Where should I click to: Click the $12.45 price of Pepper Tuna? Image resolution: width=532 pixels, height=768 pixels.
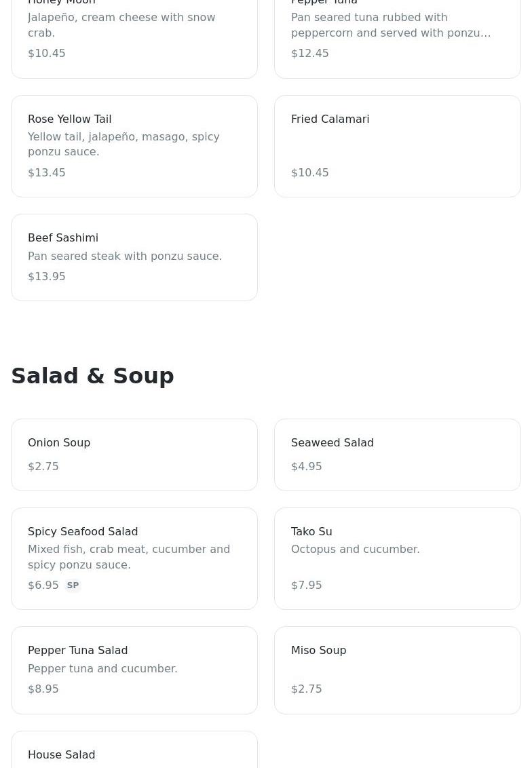(310, 54)
